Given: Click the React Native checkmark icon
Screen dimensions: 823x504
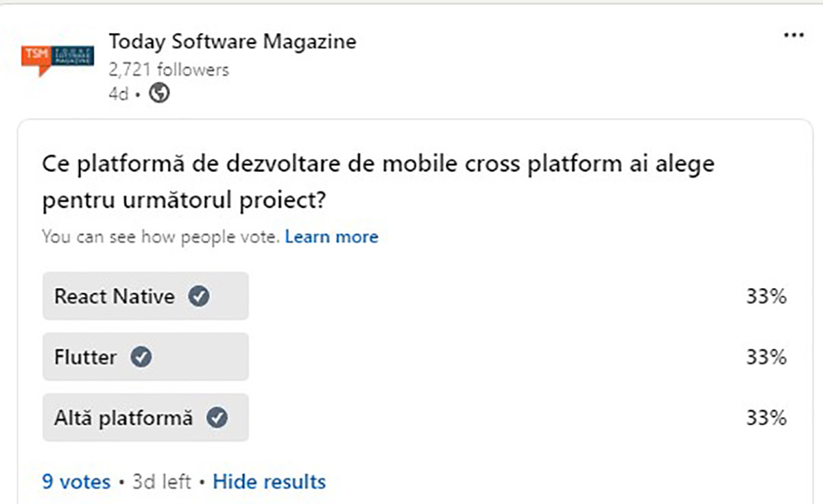Looking at the screenshot, I should point(199,296).
